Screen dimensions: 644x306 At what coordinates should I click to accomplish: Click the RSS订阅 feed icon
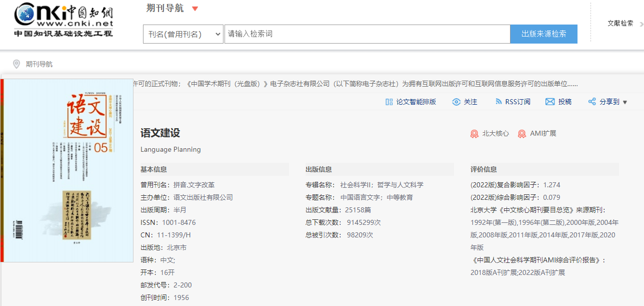coord(498,102)
